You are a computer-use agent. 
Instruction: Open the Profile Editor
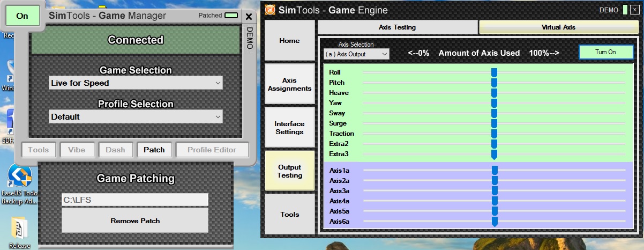[212, 150]
